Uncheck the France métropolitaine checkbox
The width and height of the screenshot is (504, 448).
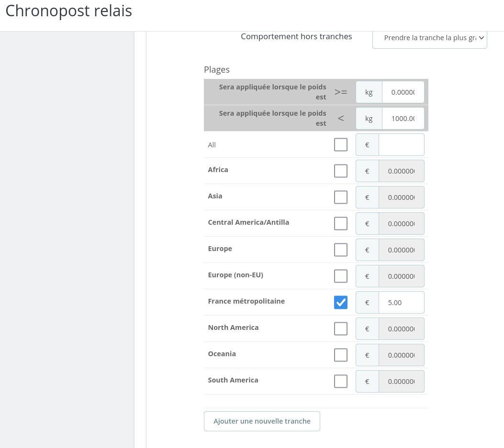click(x=341, y=303)
